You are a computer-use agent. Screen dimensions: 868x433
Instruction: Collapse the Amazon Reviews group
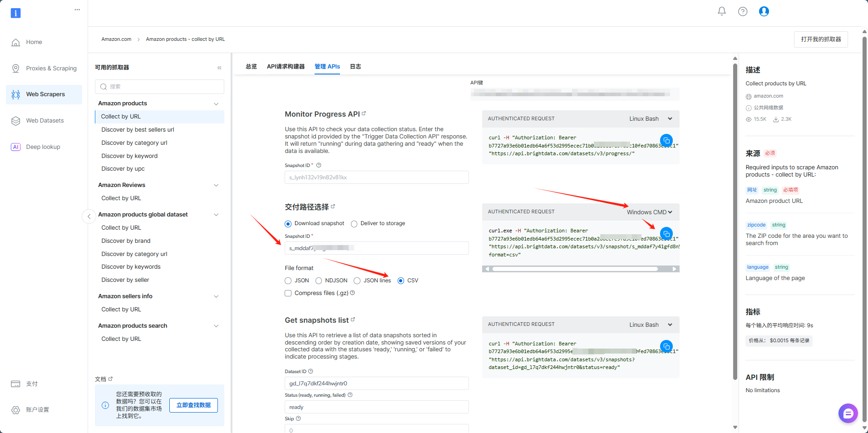click(216, 185)
